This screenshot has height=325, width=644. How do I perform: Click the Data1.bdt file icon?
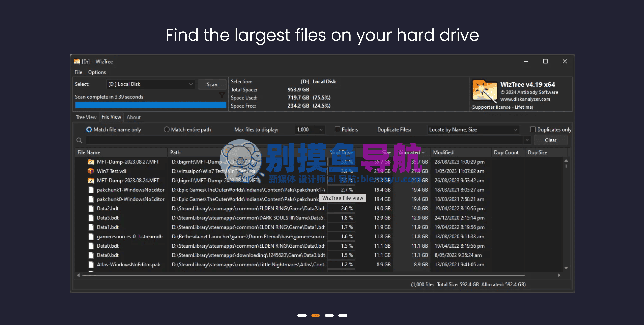coord(91,227)
